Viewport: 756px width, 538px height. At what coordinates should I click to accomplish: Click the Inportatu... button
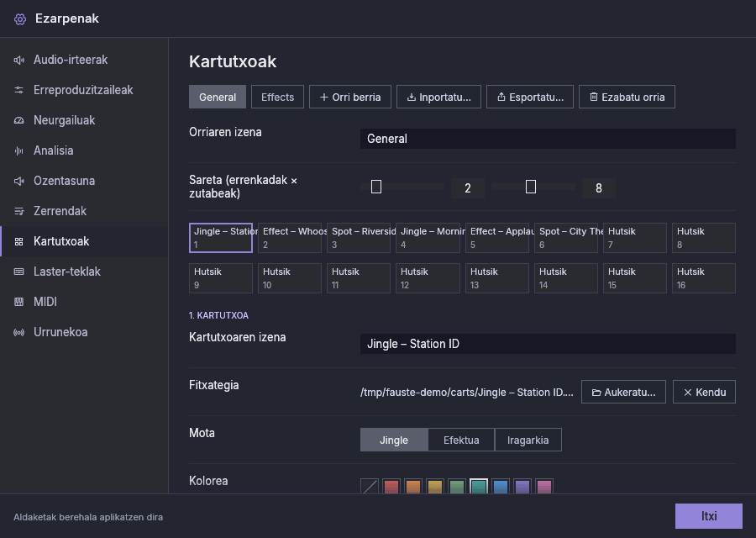point(438,97)
